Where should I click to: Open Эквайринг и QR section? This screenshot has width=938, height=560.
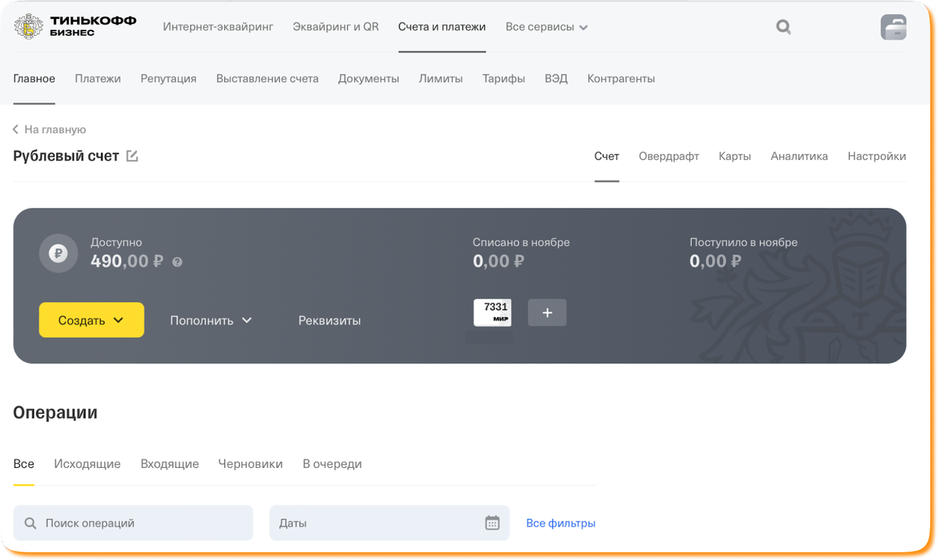tap(335, 27)
